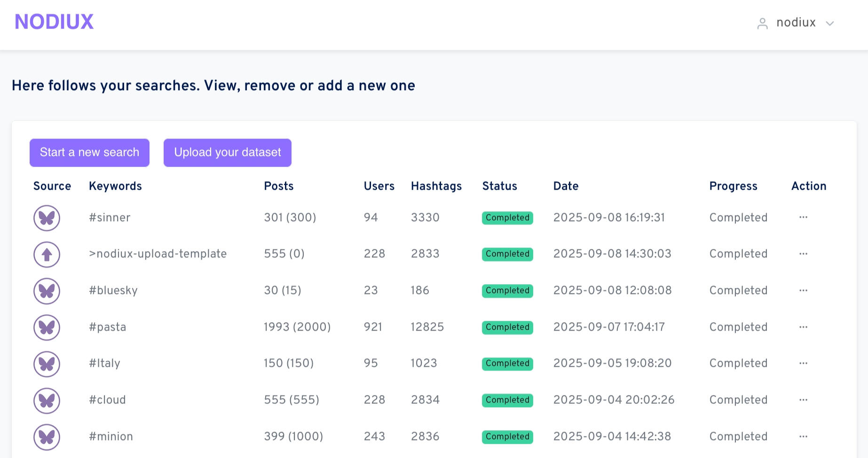The height and width of the screenshot is (458, 868).
Task: Click the butterfly source icon for #cloud
Action: coord(47,400)
